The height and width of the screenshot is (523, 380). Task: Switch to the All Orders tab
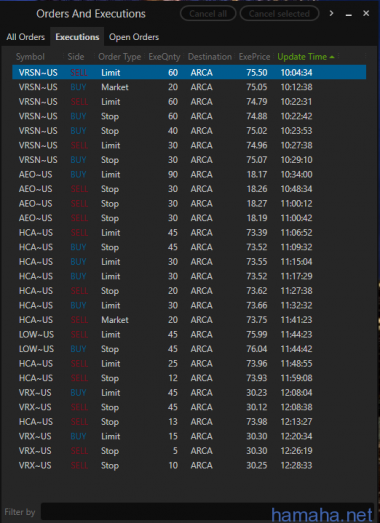[26, 37]
